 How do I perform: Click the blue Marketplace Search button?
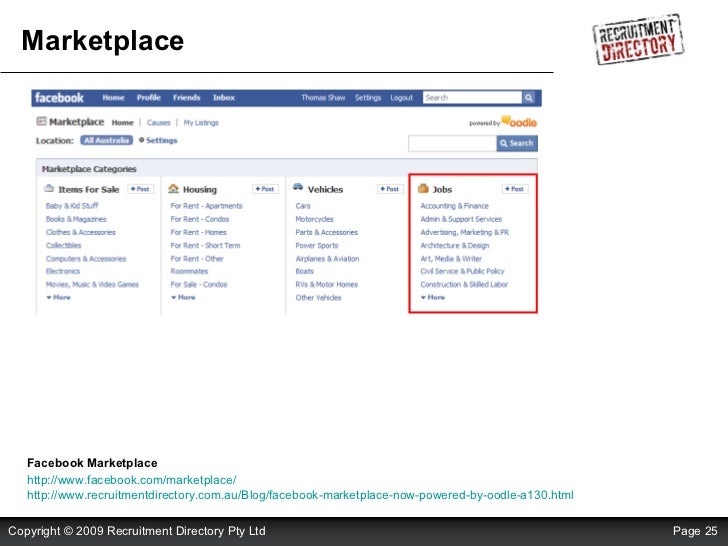coord(517,143)
